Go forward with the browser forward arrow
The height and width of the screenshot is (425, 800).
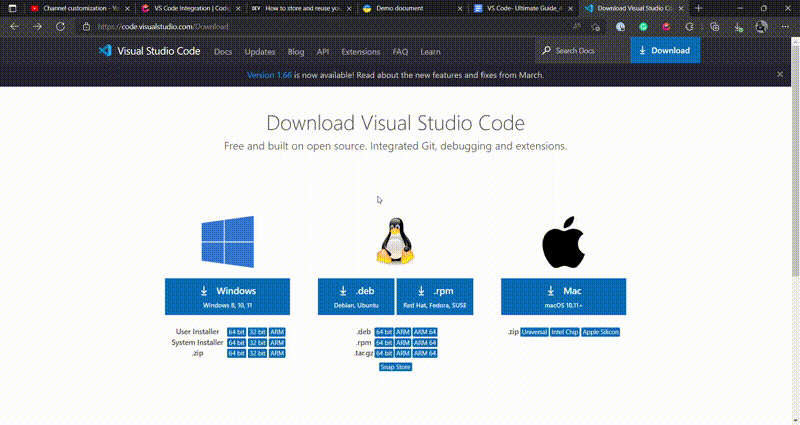point(37,27)
